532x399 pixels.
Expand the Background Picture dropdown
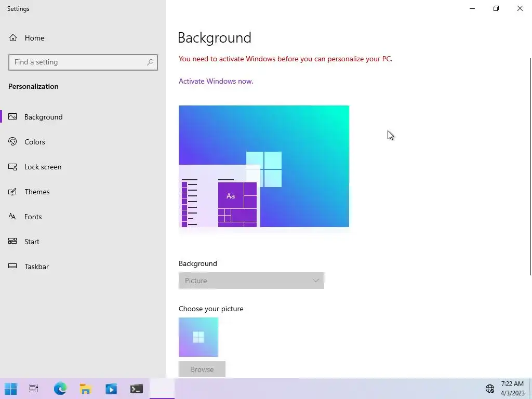(x=251, y=281)
